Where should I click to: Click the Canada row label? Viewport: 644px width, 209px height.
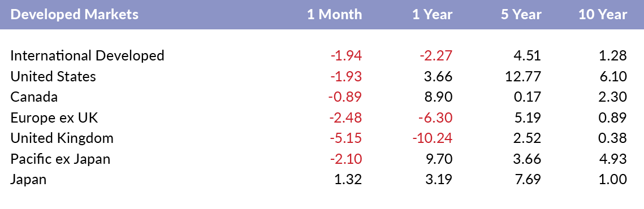point(34,97)
